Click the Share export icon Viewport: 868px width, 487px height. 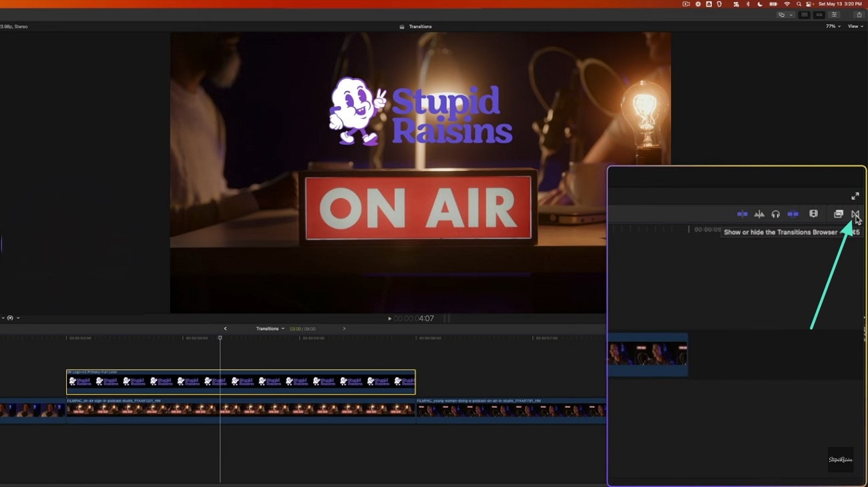[x=859, y=15]
